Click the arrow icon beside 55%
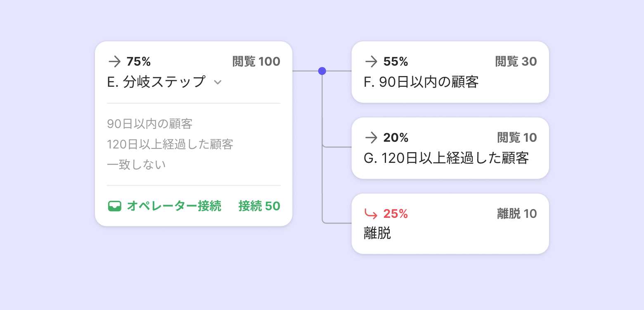 click(x=371, y=62)
